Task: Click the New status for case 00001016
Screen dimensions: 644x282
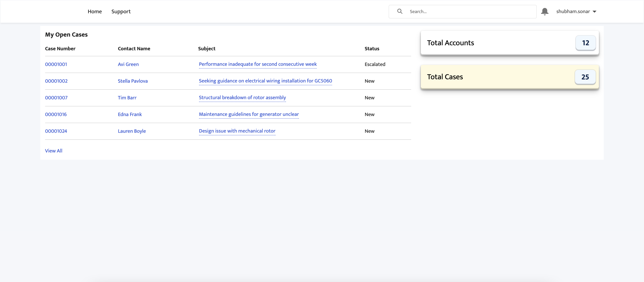Action: pos(369,114)
